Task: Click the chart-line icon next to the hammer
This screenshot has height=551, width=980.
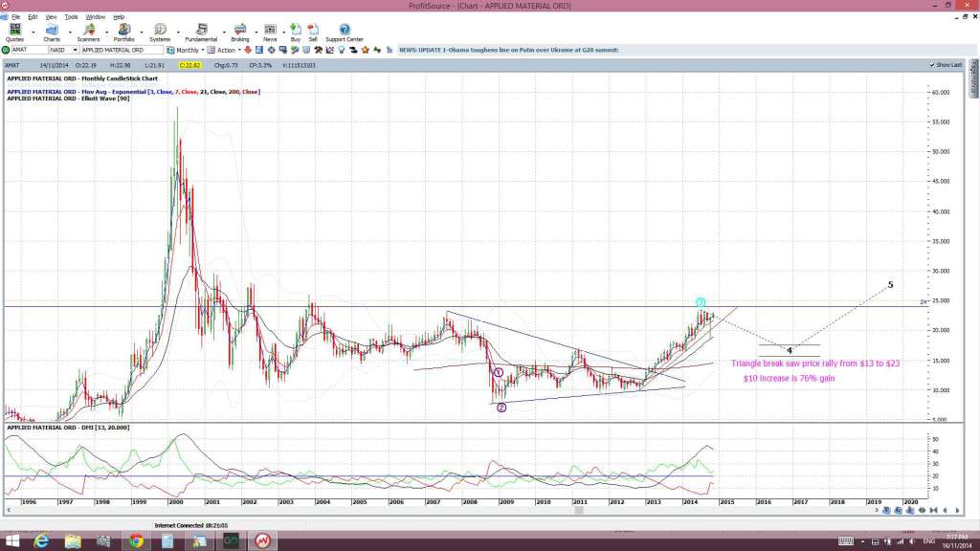Action: coord(330,50)
